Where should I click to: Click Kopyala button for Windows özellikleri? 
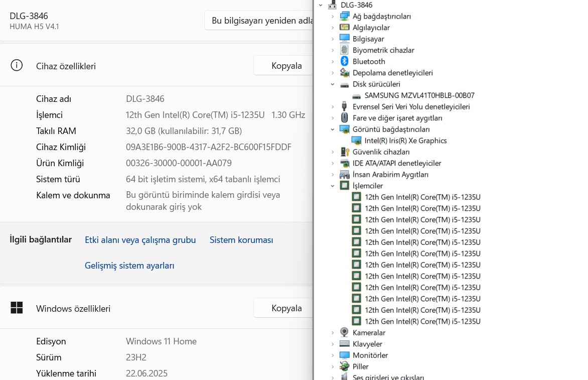(x=283, y=308)
